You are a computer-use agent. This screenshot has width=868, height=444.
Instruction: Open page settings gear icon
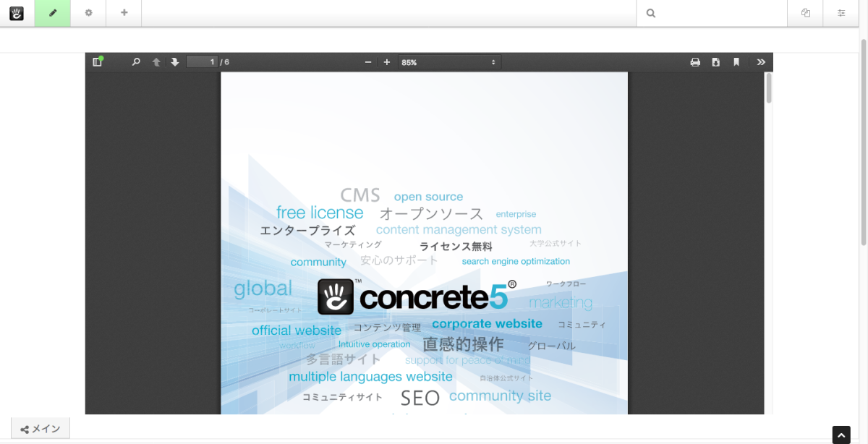[x=88, y=13]
